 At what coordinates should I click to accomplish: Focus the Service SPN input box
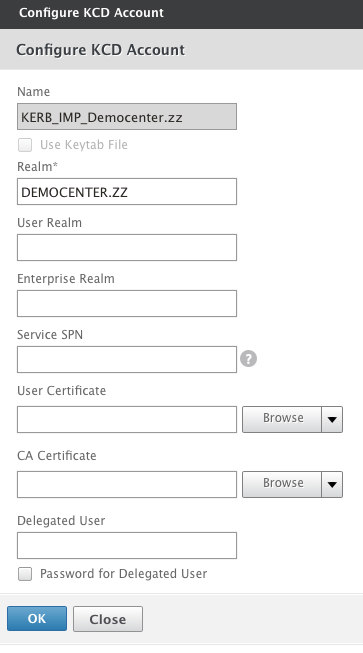(127, 359)
